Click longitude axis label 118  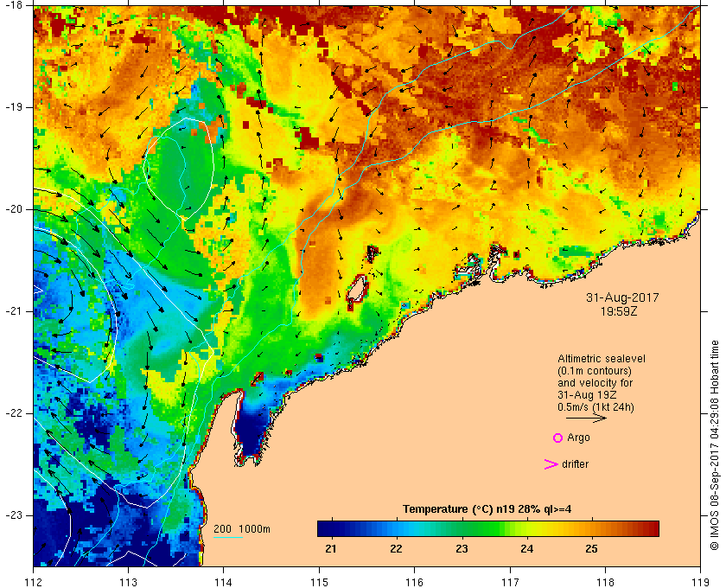click(x=605, y=582)
